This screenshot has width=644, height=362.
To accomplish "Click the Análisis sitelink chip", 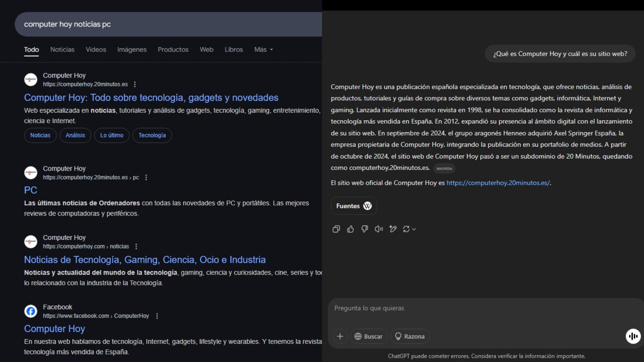I will (x=75, y=135).
